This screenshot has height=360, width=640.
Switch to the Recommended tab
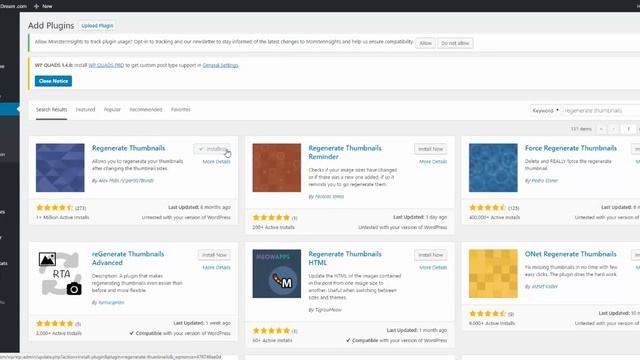point(146,110)
